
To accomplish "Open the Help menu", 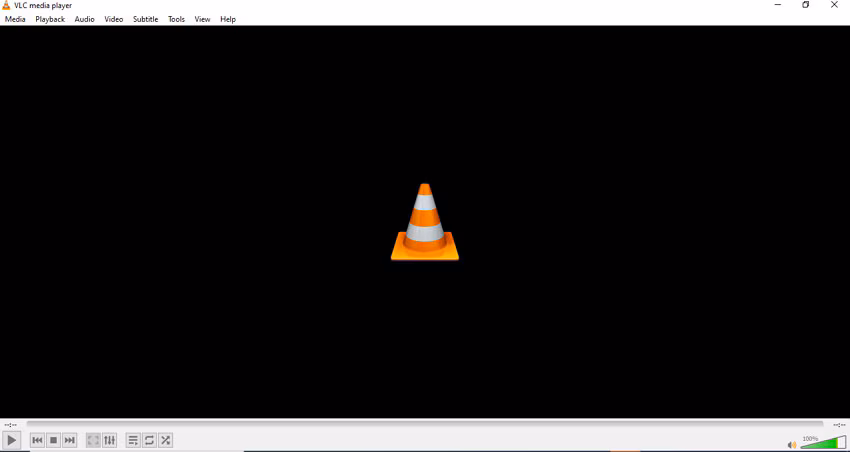I will pyautogui.click(x=228, y=19).
